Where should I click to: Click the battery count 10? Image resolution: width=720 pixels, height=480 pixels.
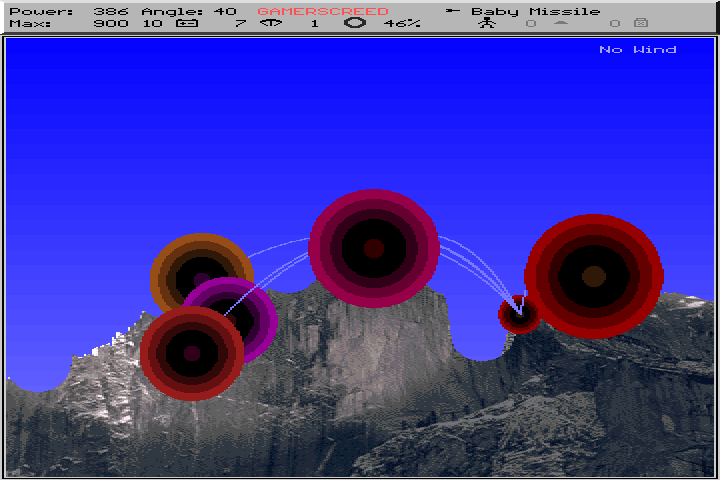(152, 23)
